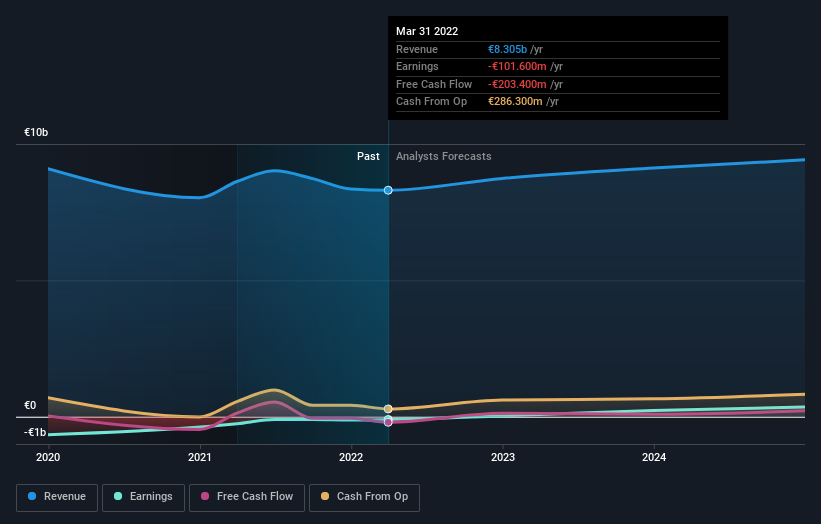Image resolution: width=821 pixels, height=524 pixels.
Task: Click the orange Cash From Op dot
Action: coord(325,496)
